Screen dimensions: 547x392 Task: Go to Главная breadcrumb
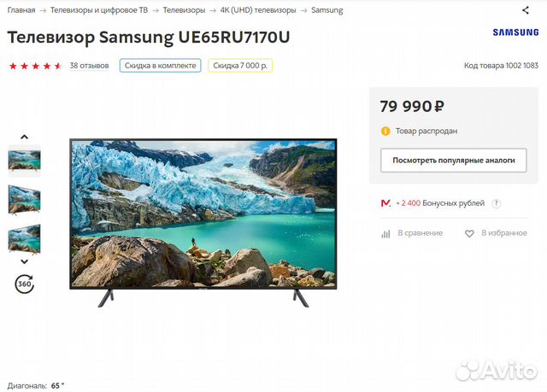(21, 10)
